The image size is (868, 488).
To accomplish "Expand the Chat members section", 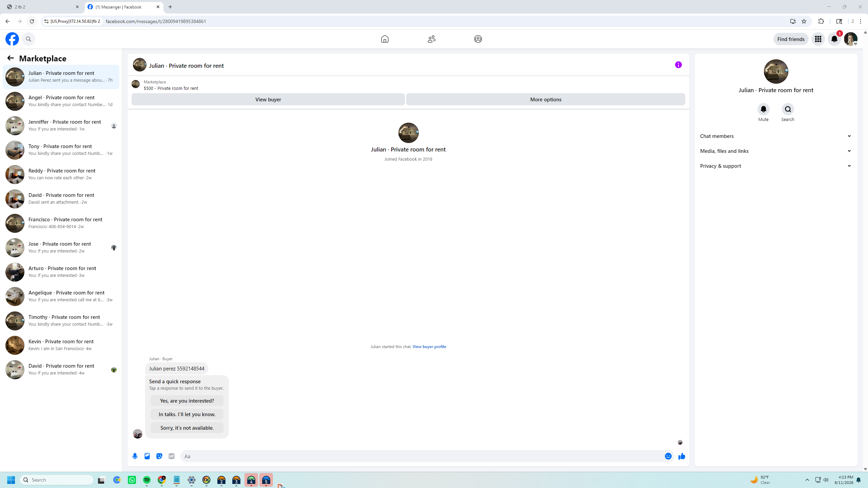I will pos(776,136).
